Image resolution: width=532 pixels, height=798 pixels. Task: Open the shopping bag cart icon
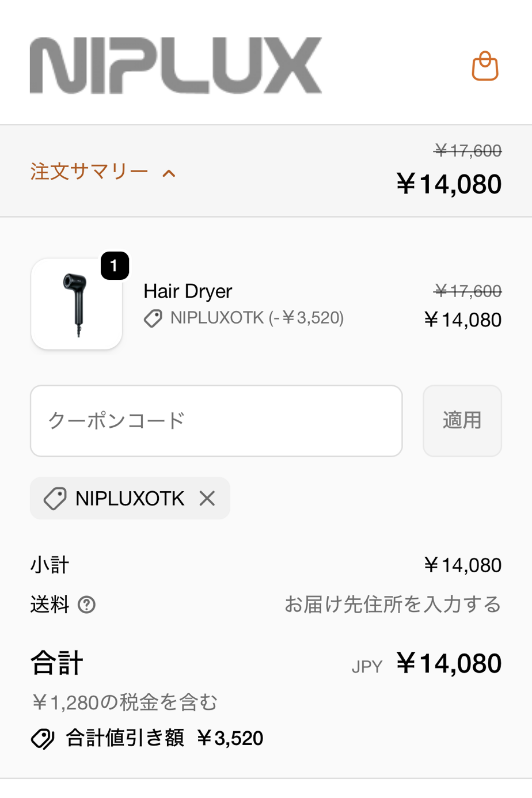tap(485, 66)
